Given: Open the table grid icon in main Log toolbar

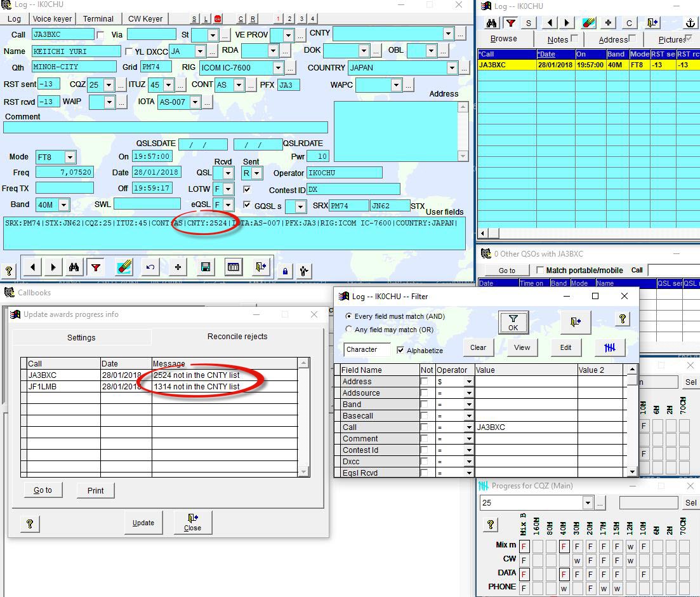Looking at the screenshot, I should [x=233, y=267].
